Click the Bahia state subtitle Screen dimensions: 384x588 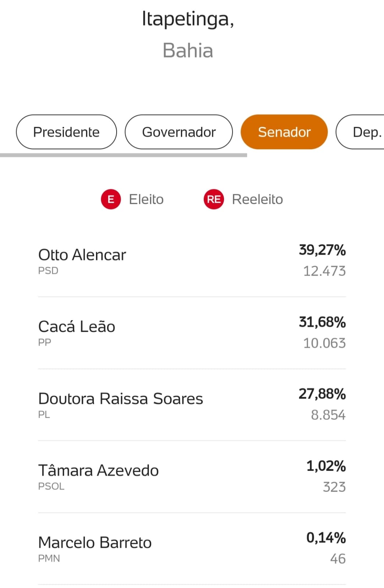click(188, 50)
